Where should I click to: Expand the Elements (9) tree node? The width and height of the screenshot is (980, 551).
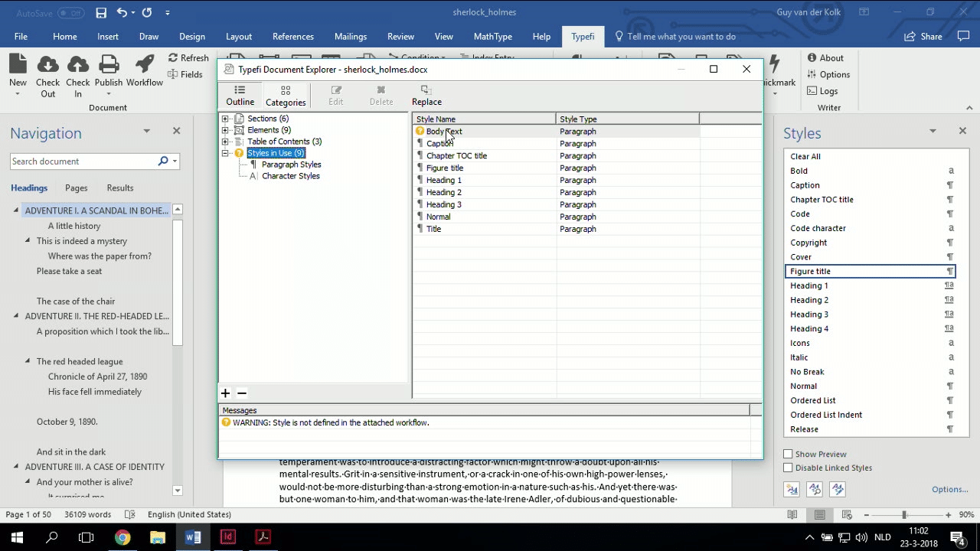(x=225, y=130)
